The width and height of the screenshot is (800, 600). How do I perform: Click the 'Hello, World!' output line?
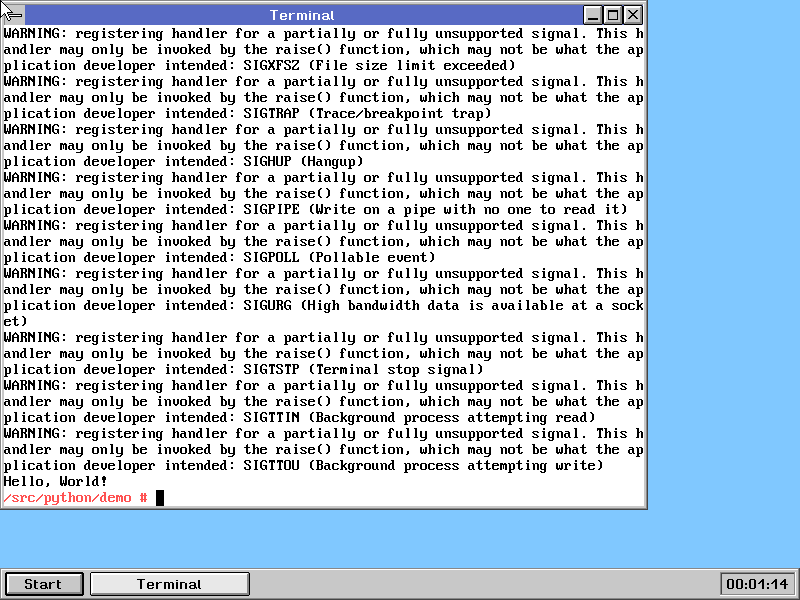point(55,482)
